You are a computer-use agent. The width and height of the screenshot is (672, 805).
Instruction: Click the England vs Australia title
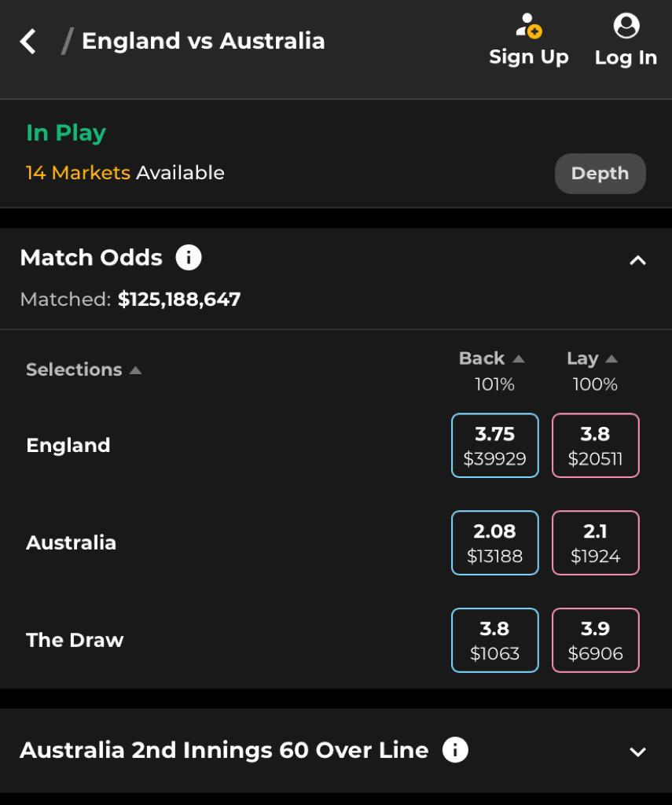[x=203, y=41]
